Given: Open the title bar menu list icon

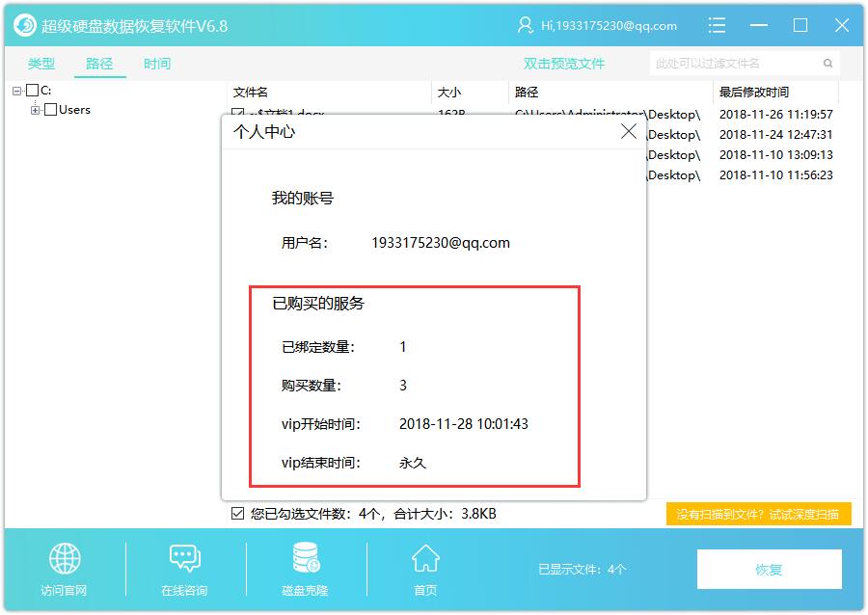Looking at the screenshot, I should point(716,25).
